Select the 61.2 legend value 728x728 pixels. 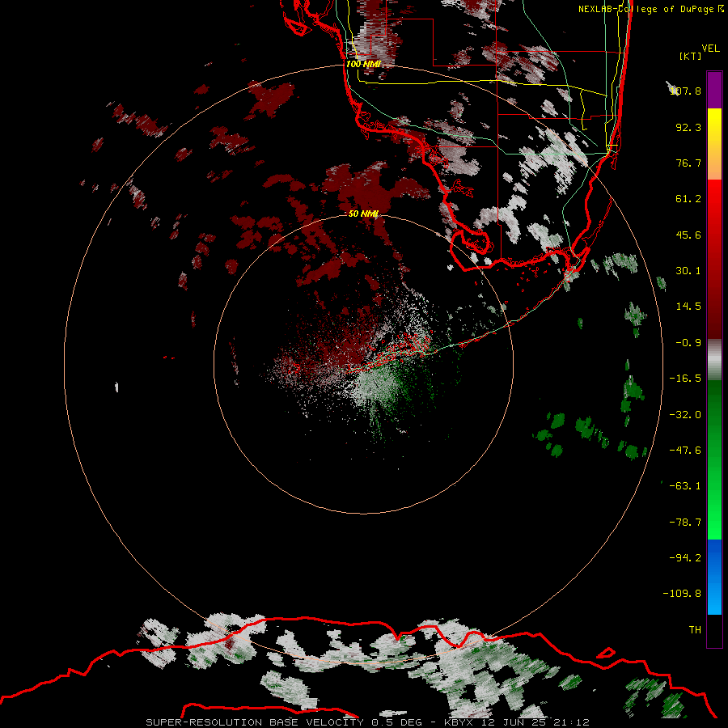[x=688, y=199]
